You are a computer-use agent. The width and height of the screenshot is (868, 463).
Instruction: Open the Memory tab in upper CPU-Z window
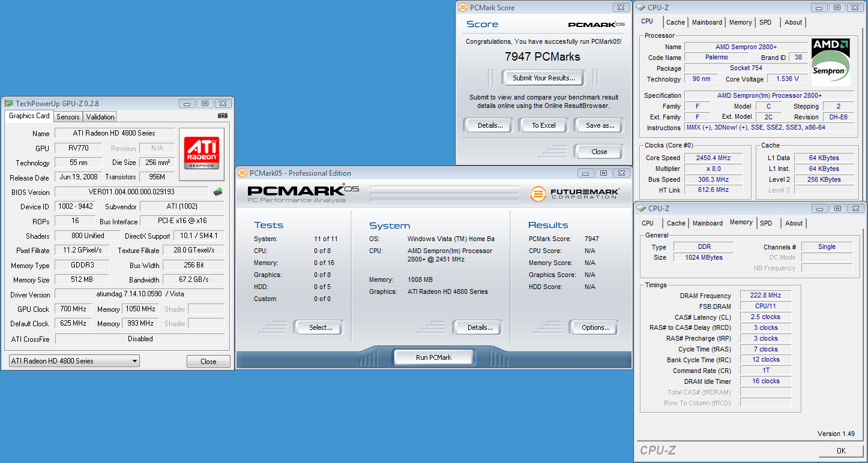click(x=740, y=22)
